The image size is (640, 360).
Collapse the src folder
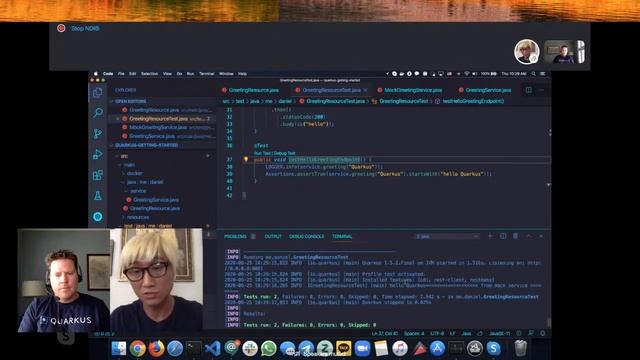[124, 156]
